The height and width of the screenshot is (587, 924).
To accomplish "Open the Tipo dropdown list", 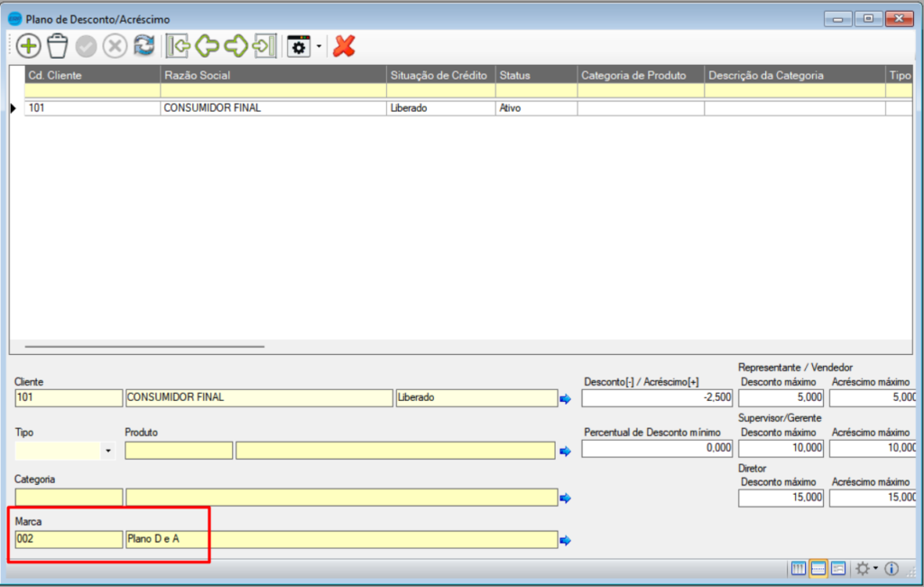I will [109, 451].
